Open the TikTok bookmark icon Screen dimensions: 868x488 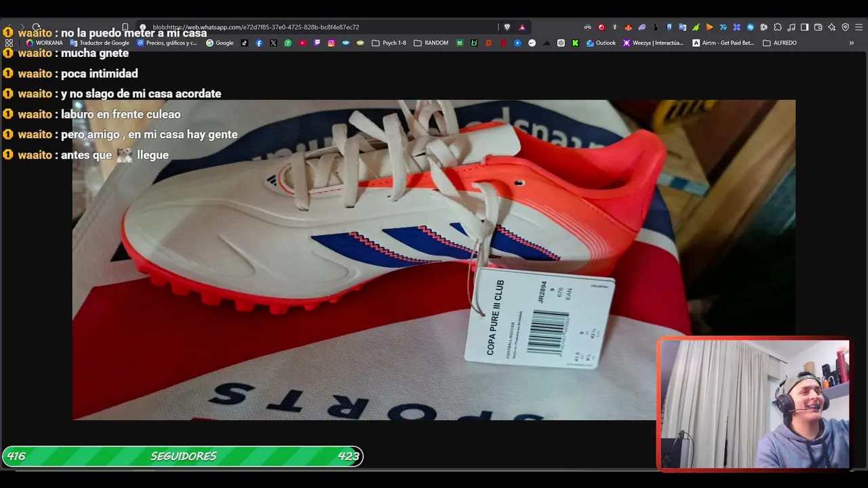pyautogui.click(x=245, y=43)
